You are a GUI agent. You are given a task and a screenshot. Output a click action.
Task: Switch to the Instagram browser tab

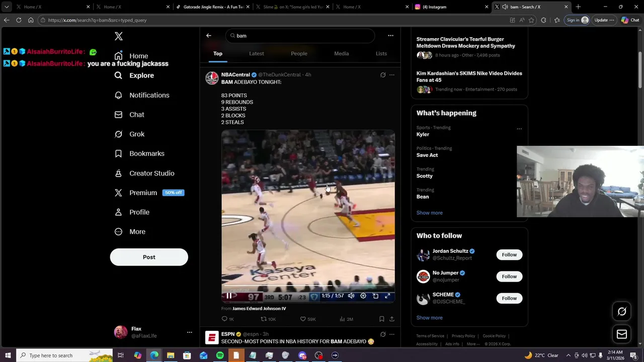451,7
